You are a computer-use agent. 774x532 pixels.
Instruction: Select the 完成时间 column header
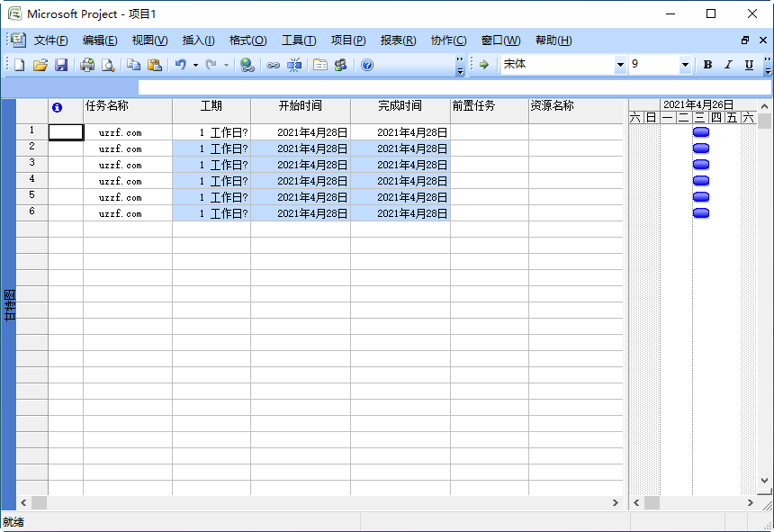coord(400,111)
